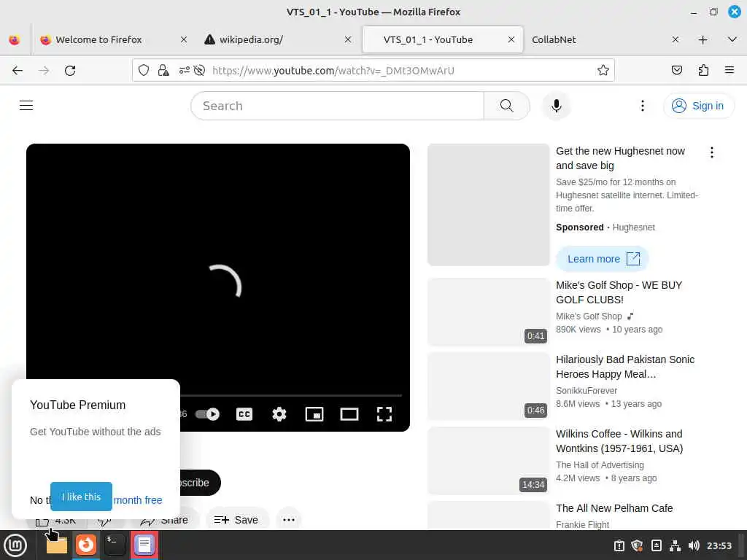747x560 pixels.
Task: Open YouTube settings three-dot menu
Action: pyautogui.click(x=642, y=105)
